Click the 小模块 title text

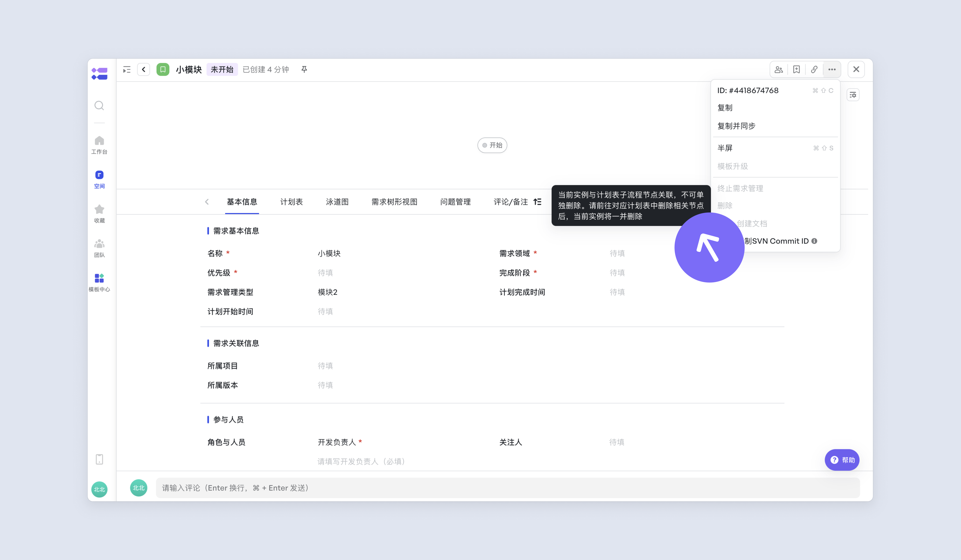coord(189,69)
